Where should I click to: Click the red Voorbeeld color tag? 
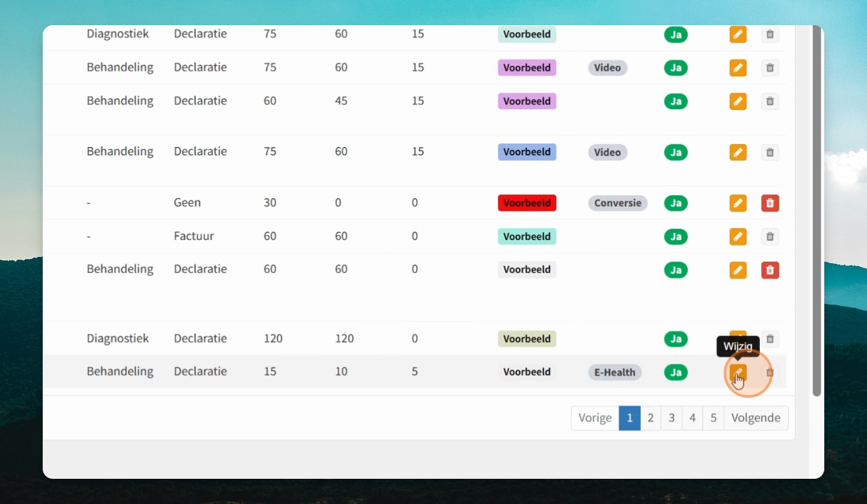527,203
